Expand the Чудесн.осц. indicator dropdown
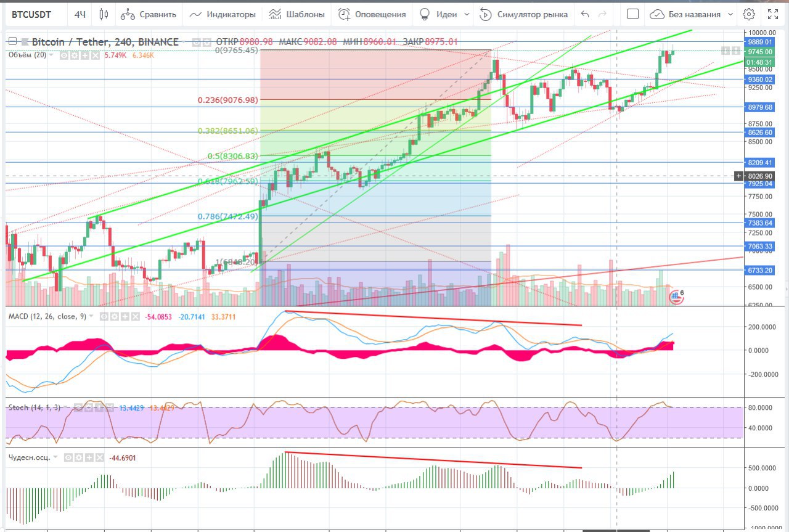 tap(56, 457)
